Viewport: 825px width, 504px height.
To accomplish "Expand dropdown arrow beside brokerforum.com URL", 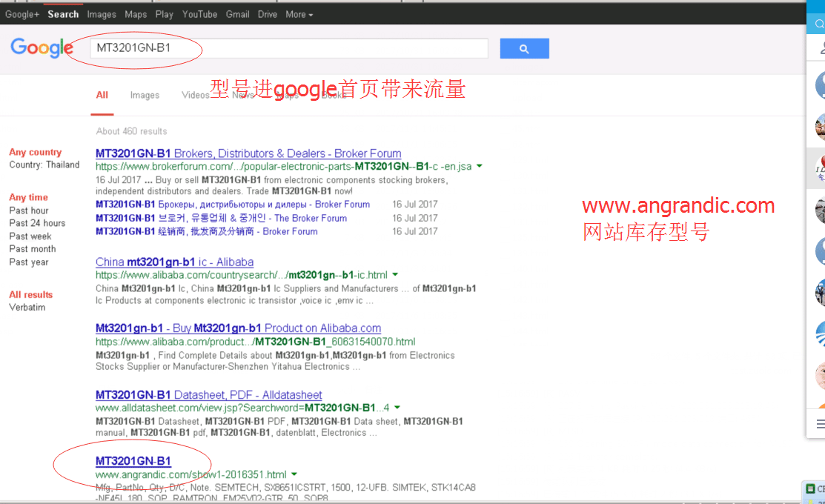I will [x=480, y=166].
